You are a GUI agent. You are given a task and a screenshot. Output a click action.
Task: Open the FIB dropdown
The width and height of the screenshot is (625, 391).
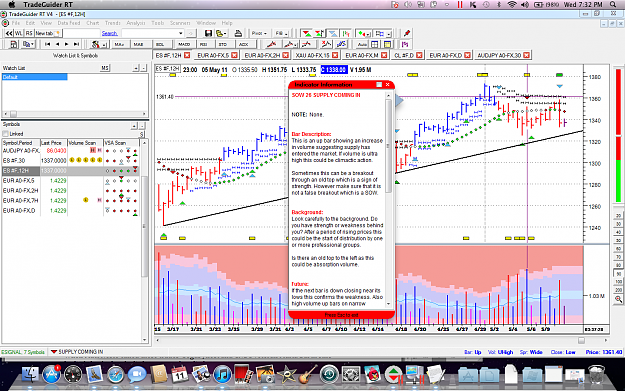tap(281, 33)
